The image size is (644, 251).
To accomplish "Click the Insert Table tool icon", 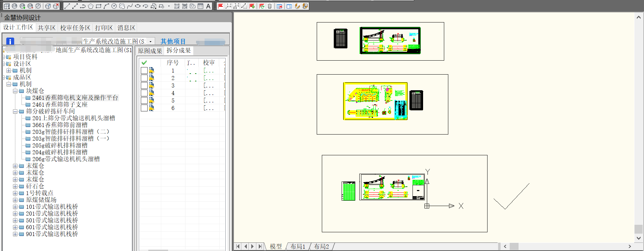I will pyautogui.click(x=200, y=6).
